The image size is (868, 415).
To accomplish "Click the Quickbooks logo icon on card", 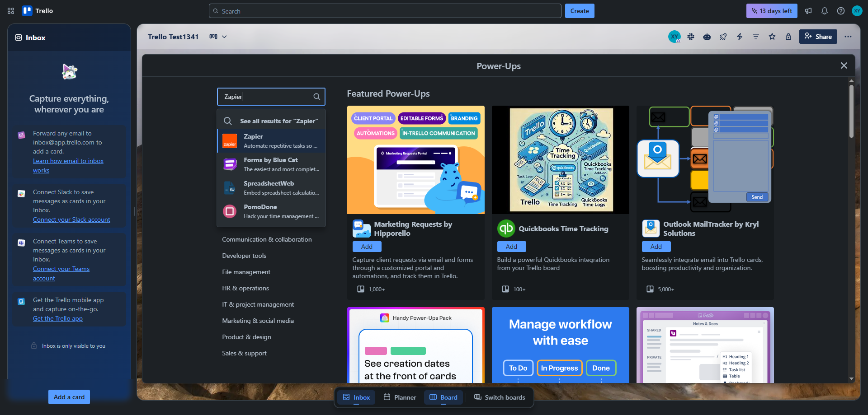I will (x=506, y=228).
